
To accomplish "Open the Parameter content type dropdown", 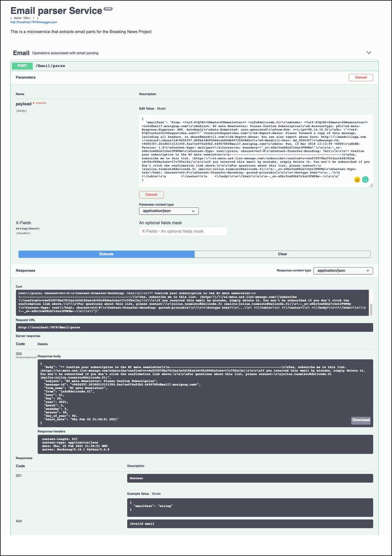I will (x=169, y=211).
